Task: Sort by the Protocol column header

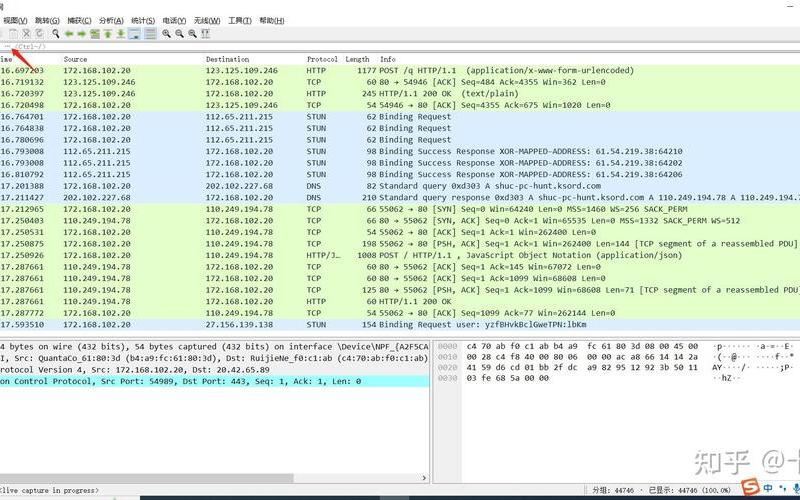Action: tap(322, 59)
